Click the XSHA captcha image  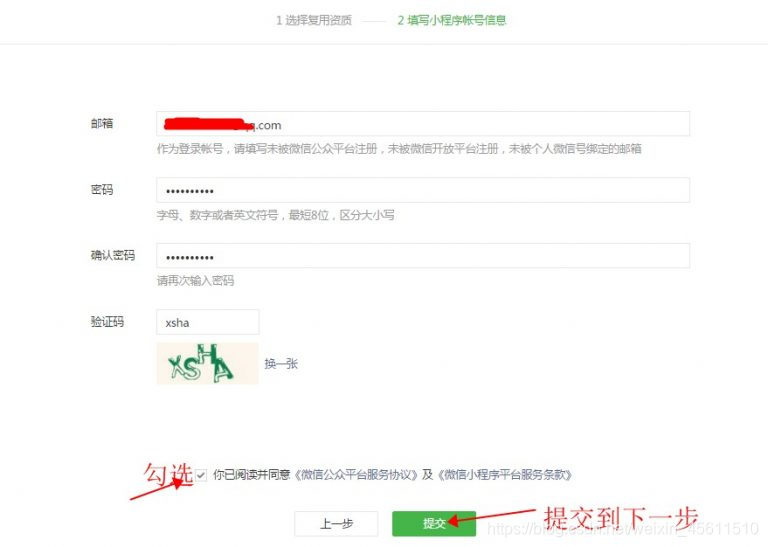[208, 363]
